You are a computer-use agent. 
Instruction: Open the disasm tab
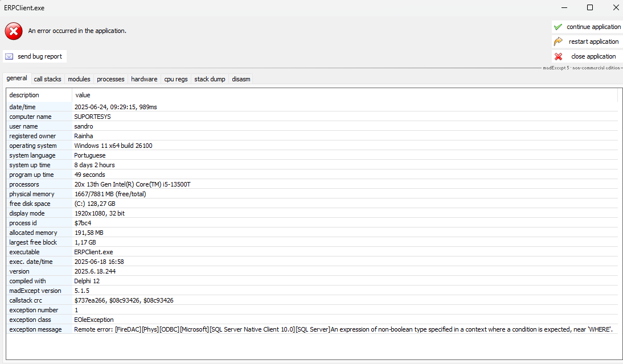(x=241, y=79)
